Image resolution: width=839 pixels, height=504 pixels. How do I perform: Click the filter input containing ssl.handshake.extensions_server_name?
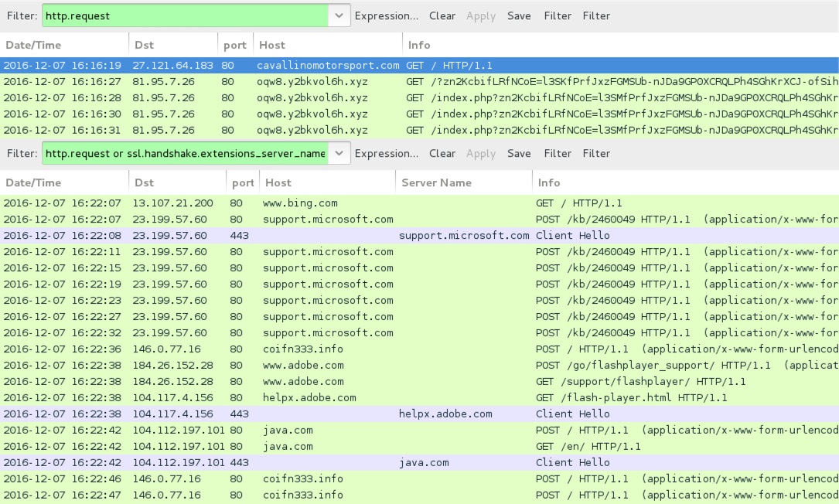click(x=185, y=154)
